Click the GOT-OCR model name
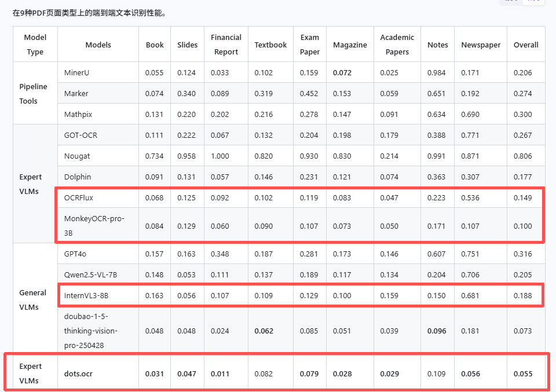The image size is (556, 392). [81, 135]
